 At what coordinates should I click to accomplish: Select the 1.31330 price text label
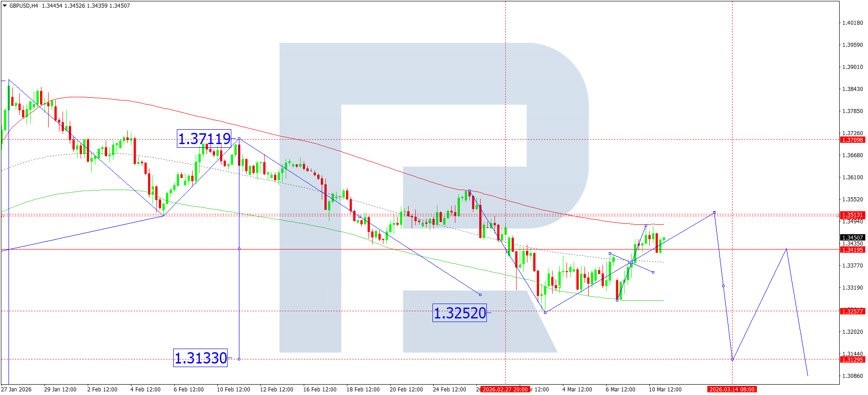200,358
